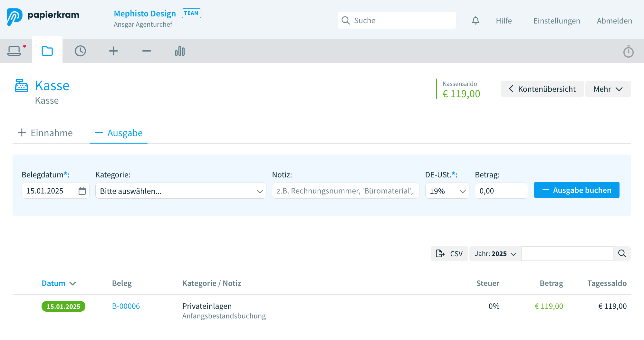The image size is (644, 340).
Task: Open the Mephisto Design company link
Action: [145, 14]
